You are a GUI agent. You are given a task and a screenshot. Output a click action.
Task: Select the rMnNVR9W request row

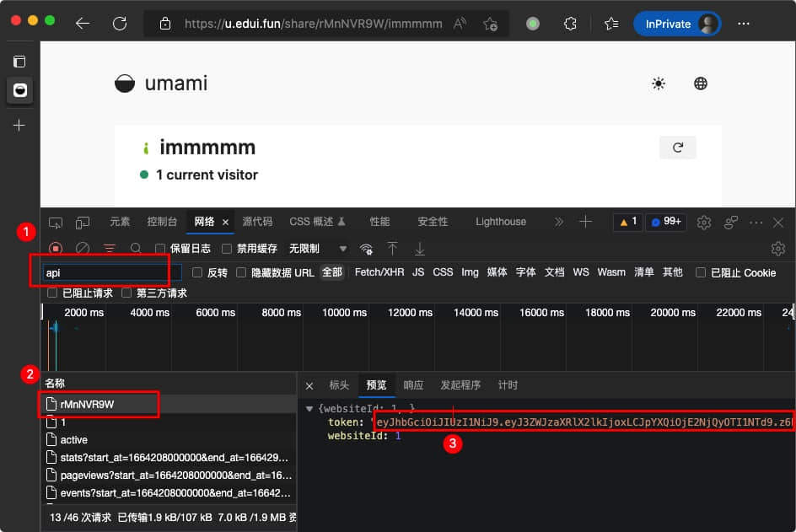[x=169, y=404]
